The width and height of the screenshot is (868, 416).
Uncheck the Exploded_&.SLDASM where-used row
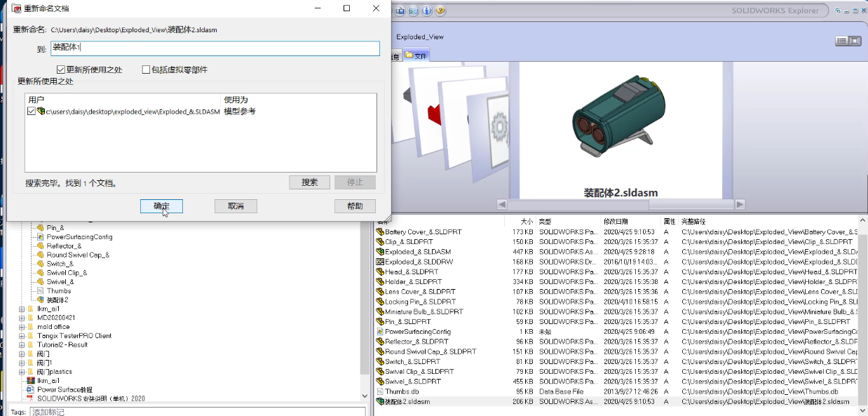tap(31, 112)
